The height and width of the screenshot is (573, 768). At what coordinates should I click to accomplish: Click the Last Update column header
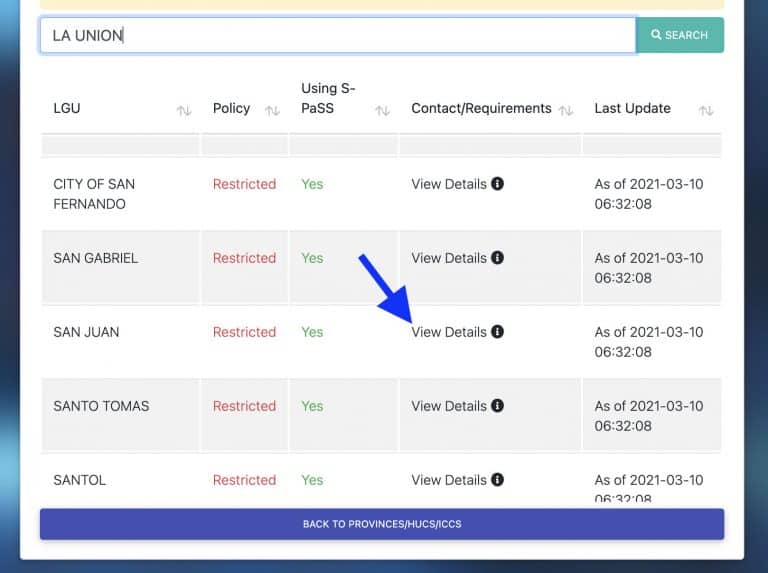point(632,108)
